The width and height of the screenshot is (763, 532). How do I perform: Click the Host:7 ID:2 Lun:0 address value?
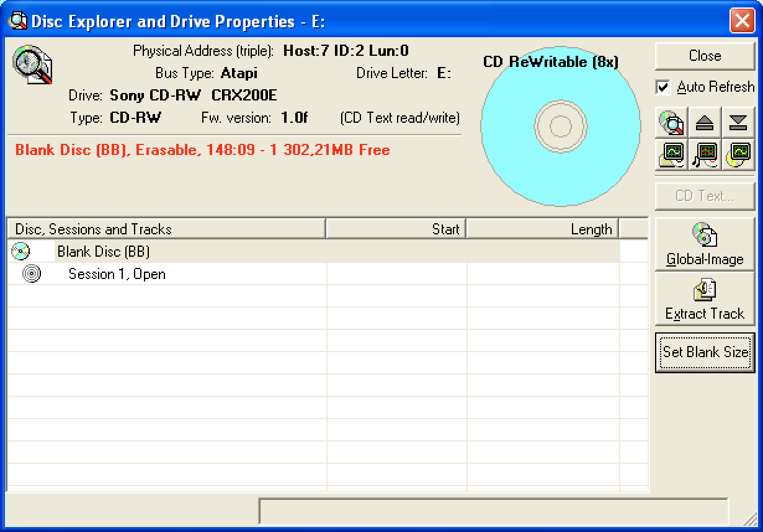pyautogui.click(x=346, y=51)
